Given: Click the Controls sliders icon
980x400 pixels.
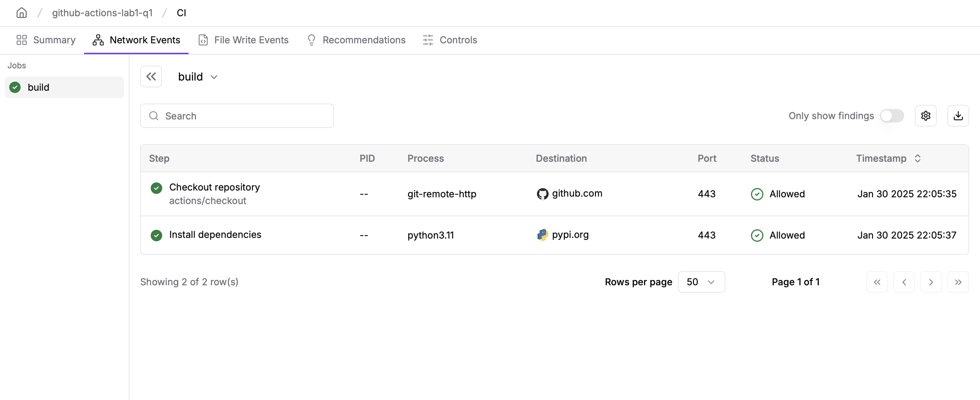Looking at the screenshot, I should coord(428,40).
